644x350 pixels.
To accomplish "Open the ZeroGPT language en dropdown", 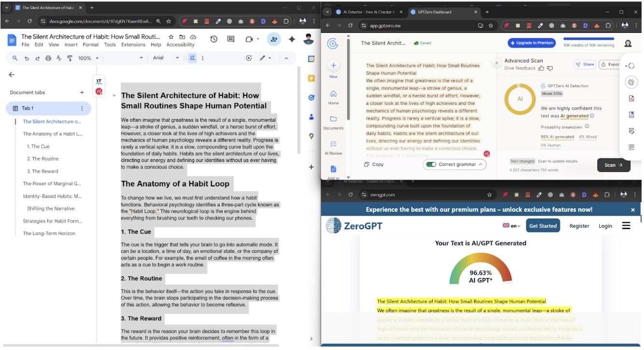I will (x=511, y=226).
